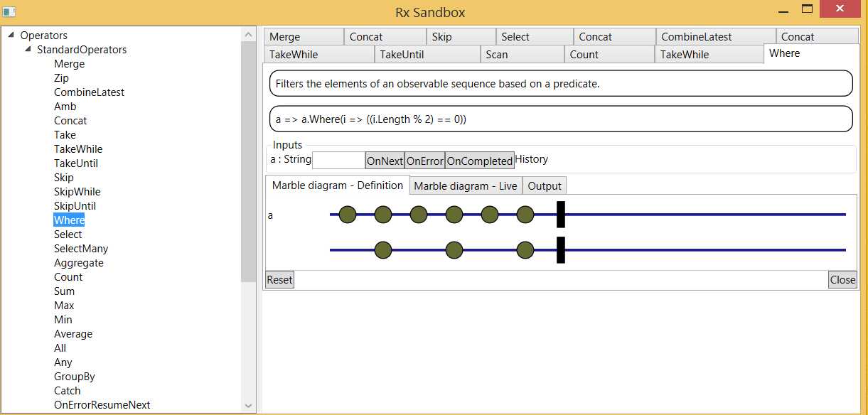Click the Where operator description text
This screenshot has height=415, width=868.
437,84
